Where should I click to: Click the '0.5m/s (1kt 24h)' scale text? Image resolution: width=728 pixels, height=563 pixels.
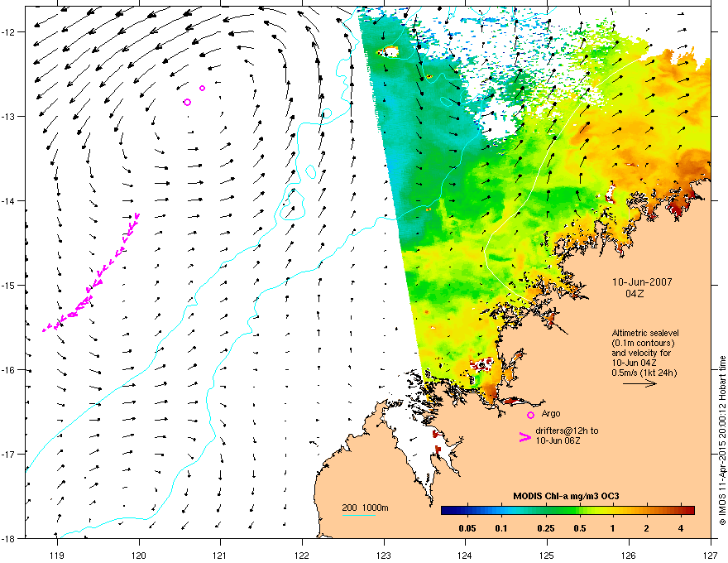pos(644,373)
